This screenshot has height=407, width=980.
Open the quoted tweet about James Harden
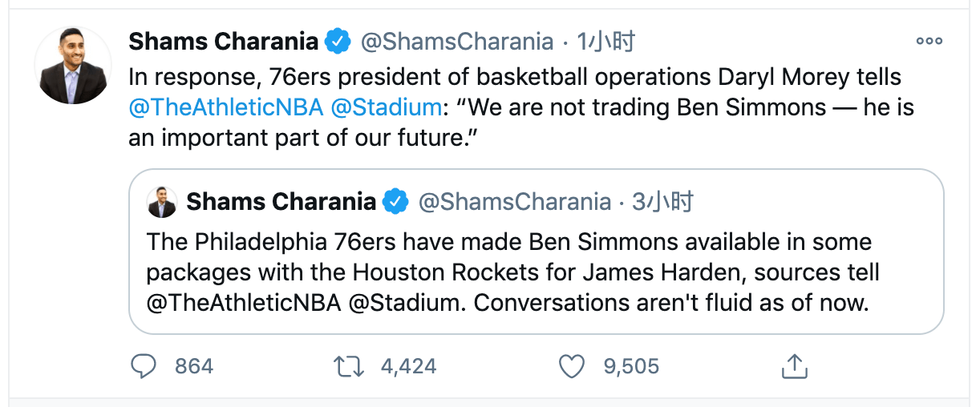click(x=513, y=272)
